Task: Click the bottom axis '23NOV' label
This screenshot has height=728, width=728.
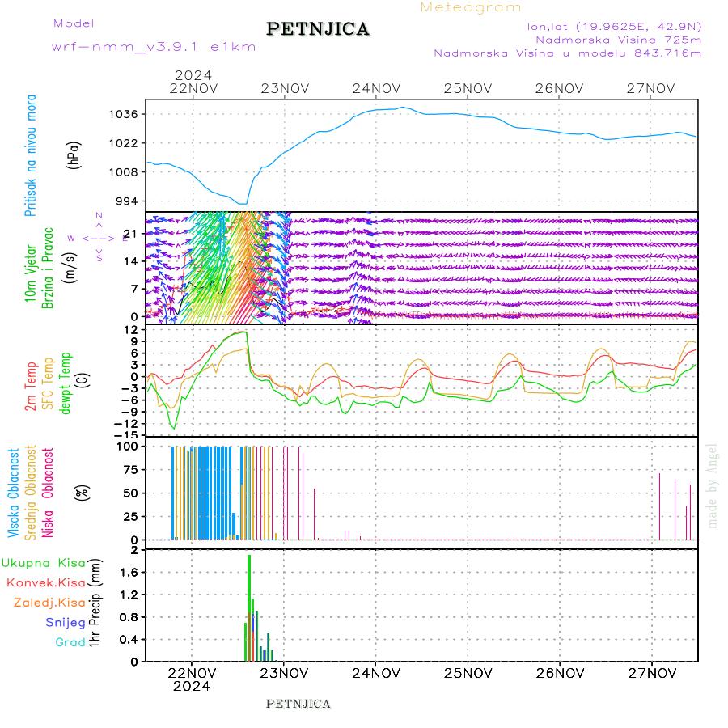Action: pyautogui.click(x=284, y=673)
